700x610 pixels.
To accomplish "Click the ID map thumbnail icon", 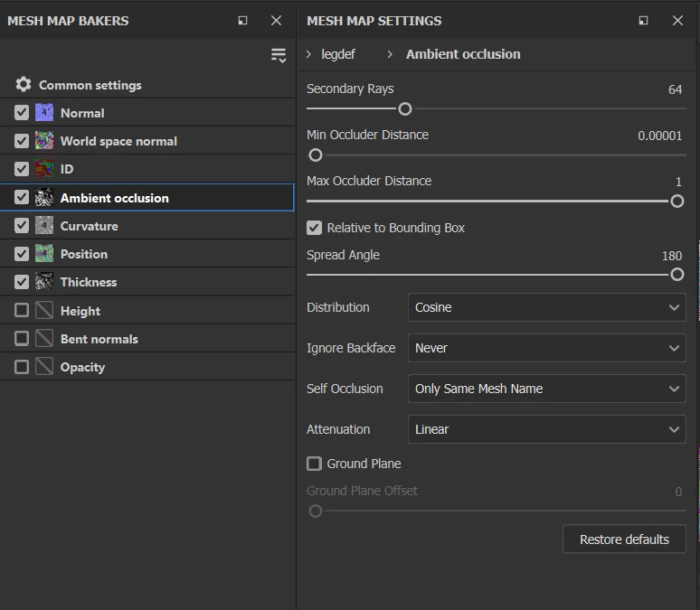I will click(44, 169).
